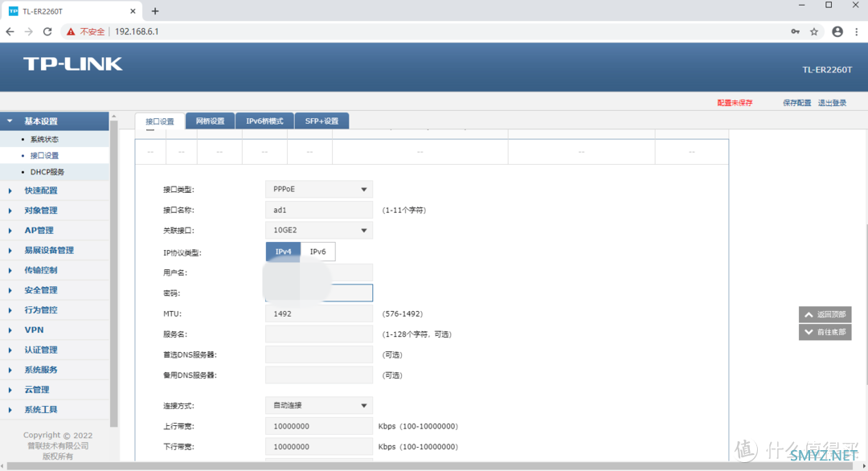Viewport: 868px width, 471px height.
Task: Click the 下行带宽 field
Action: (x=319, y=447)
